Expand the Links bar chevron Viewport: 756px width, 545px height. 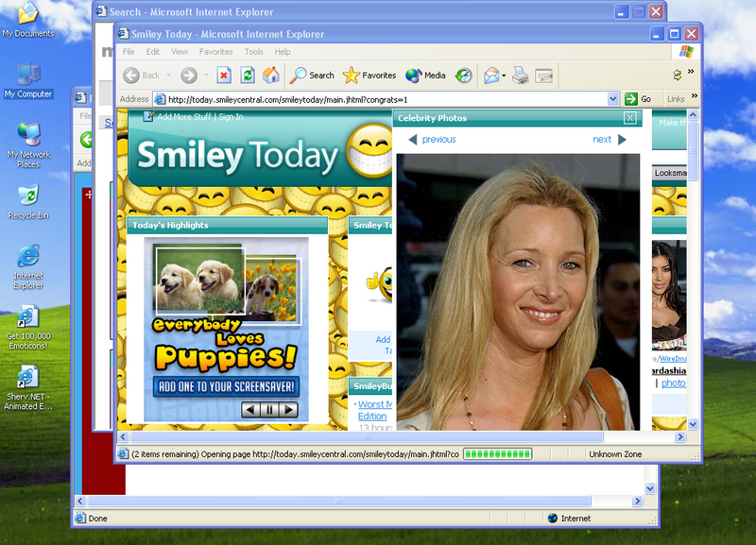tap(695, 96)
